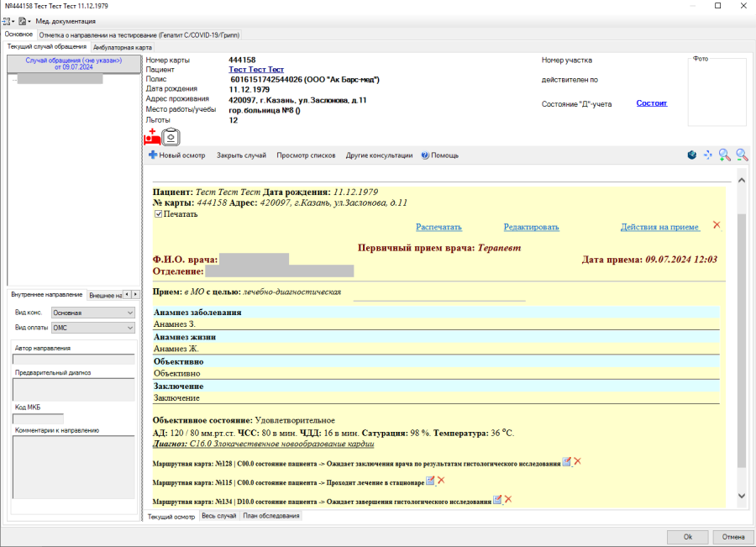Open the Вид конс. dropdown
The width and height of the screenshot is (756, 547).
pos(93,313)
